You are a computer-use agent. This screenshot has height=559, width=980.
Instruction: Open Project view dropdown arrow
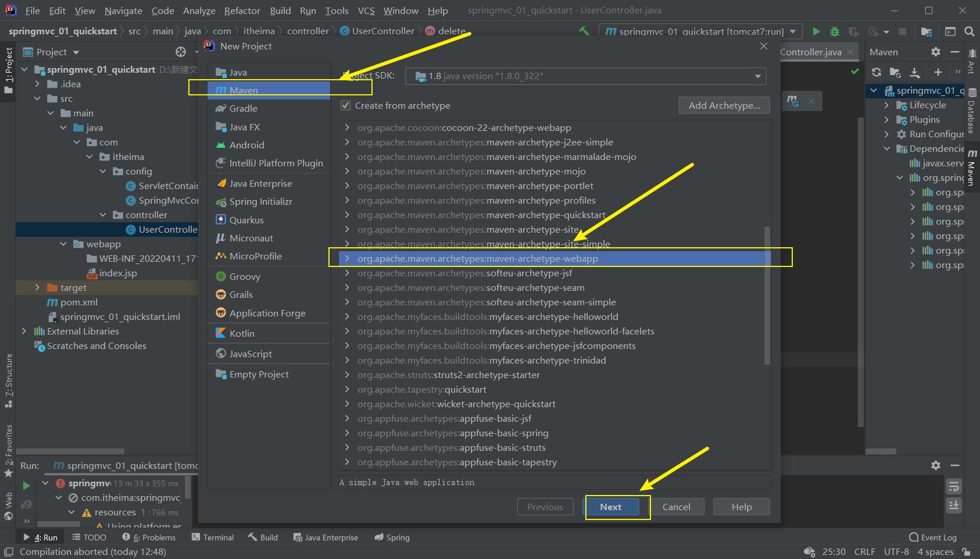coord(76,52)
